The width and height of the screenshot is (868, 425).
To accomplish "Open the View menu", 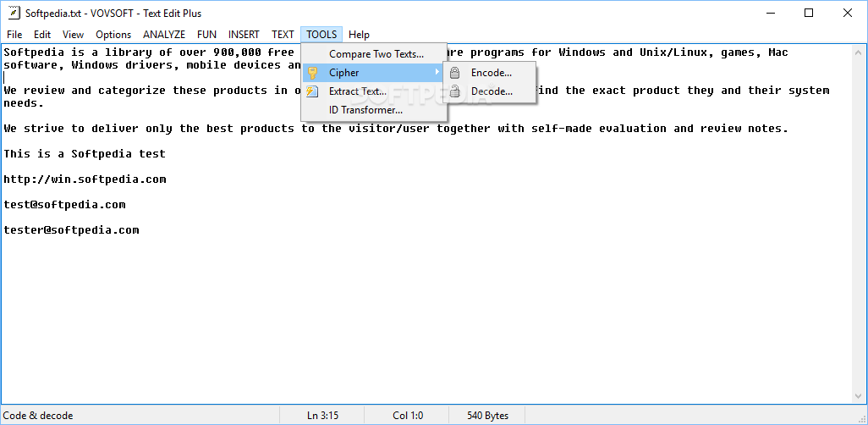I will point(73,35).
